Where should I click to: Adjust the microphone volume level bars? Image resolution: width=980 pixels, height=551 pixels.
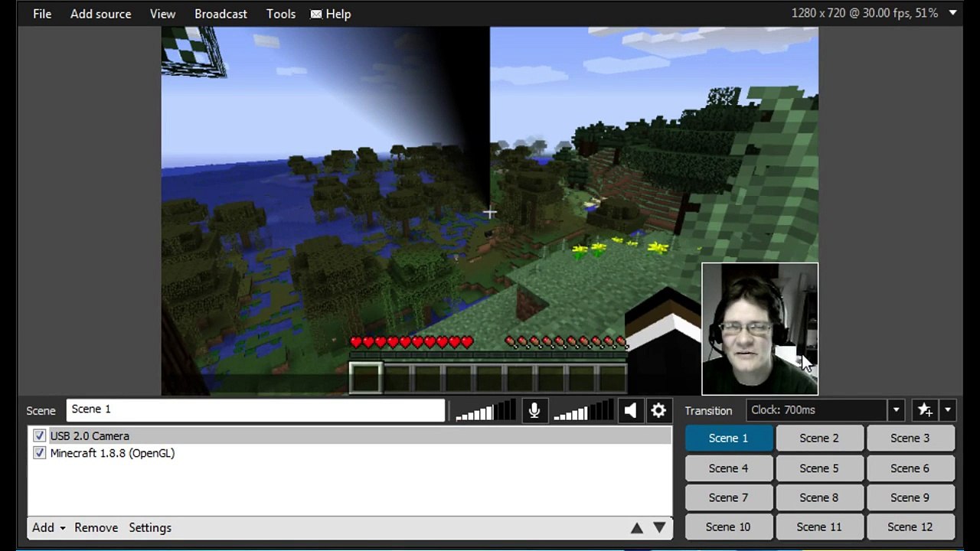click(x=485, y=411)
